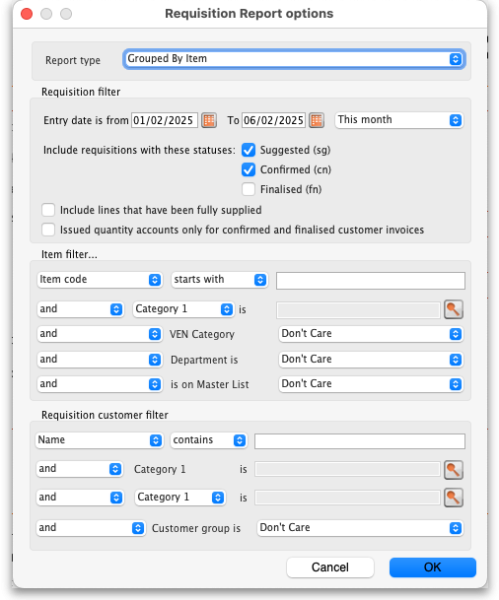
Task: Open the contains operator dropdown
Action: pyautogui.click(x=209, y=440)
